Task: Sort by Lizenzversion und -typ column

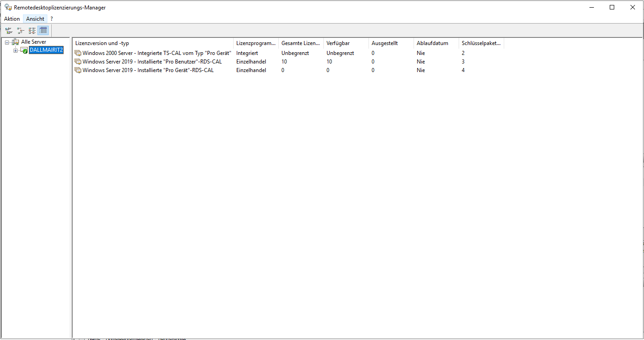Action: click(153, 43)
